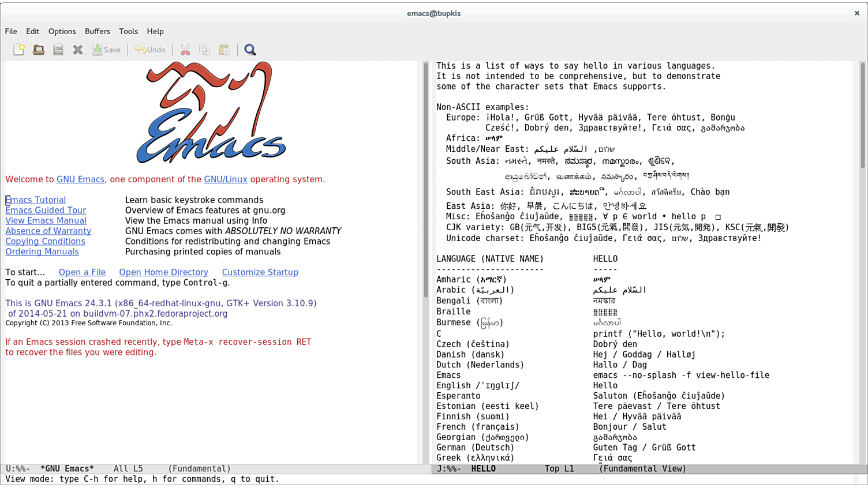Open the Buffers menu
This screenshot has height=488, width=868.
click(x=97, y=31)
